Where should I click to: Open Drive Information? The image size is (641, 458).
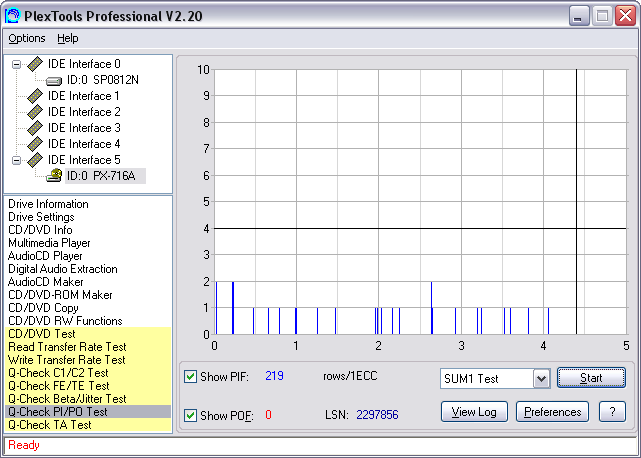48,204
